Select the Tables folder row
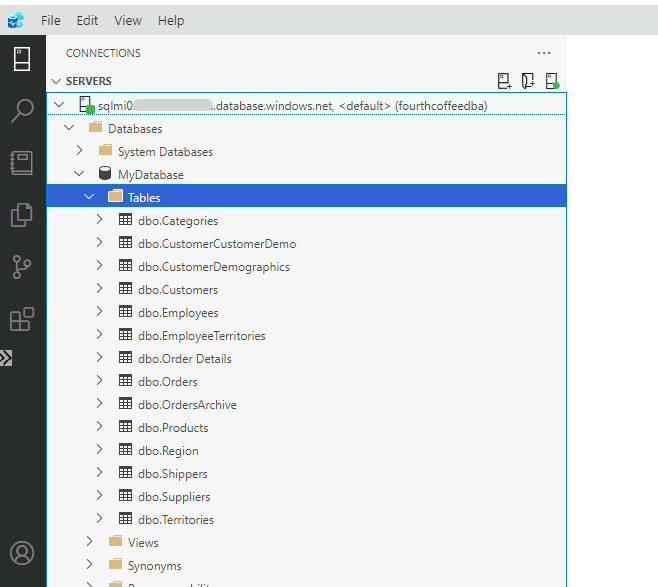Viewport: 658px width, 587px height. [306, 196]
